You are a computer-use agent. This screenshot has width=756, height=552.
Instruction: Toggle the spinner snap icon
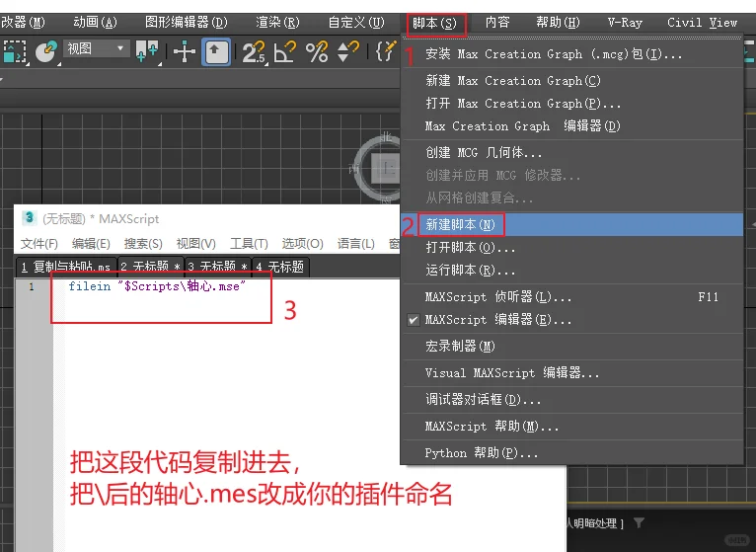[347, 51]
